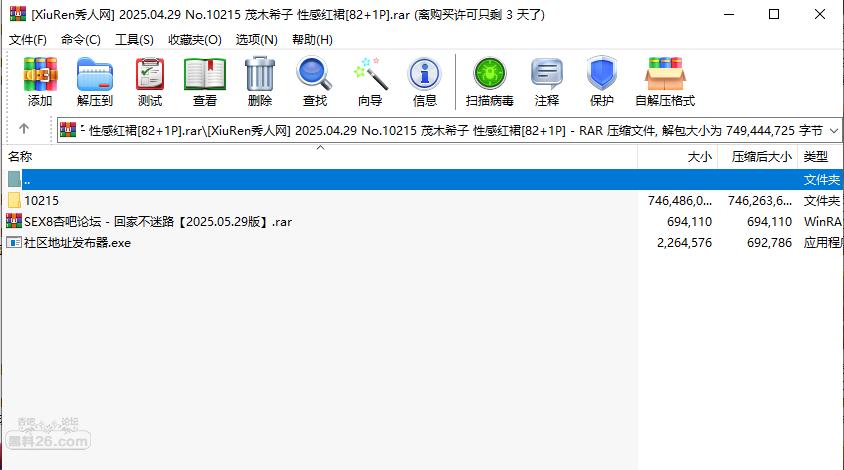
Task: Sort by the 大小 column header
Action: 678,157
